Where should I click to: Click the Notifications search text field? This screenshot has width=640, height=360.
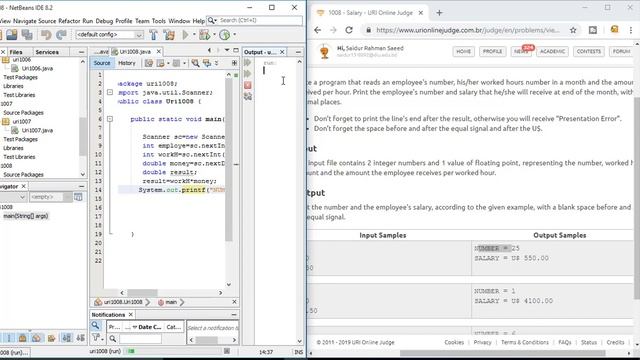pos(140,338)
